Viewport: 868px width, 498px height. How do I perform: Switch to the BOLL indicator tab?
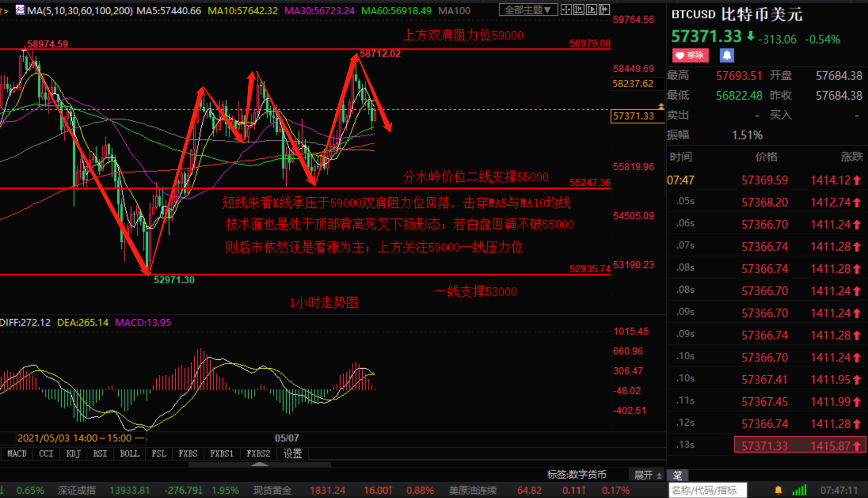click(x=130, y=454)
